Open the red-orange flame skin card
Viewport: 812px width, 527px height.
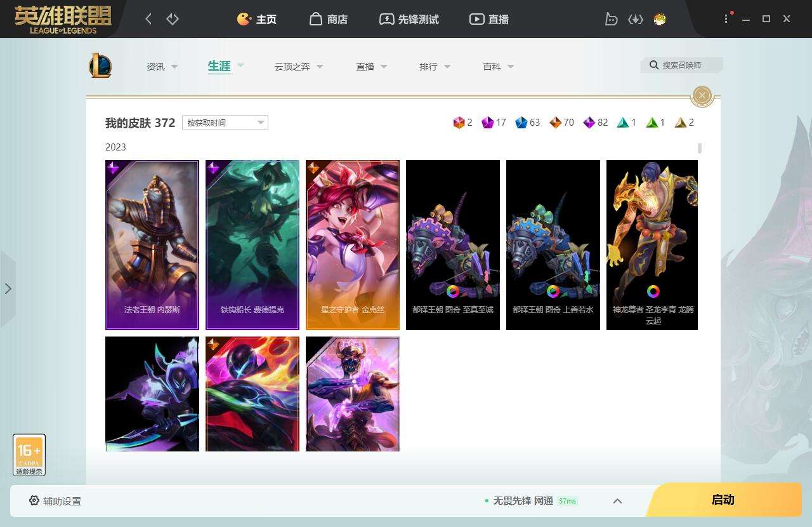pyautogui.click(x=252, y=394)
